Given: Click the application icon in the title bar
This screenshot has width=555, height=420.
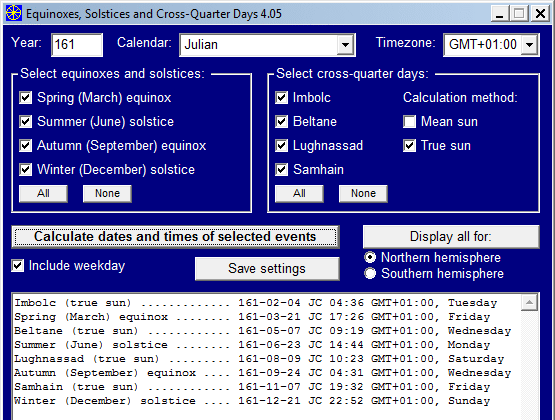Looking at the screenshot, I should coord(14,13).
